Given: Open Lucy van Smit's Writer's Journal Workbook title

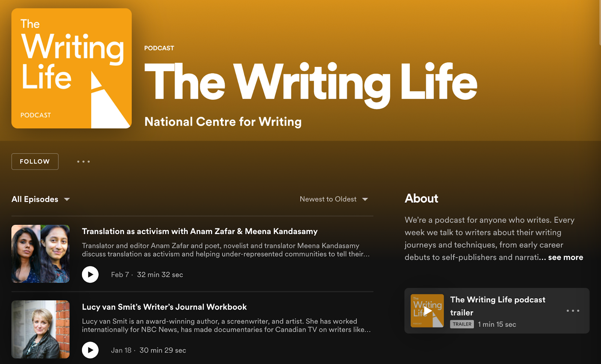Looking at the screenshot, I should (x=165, y=307).
